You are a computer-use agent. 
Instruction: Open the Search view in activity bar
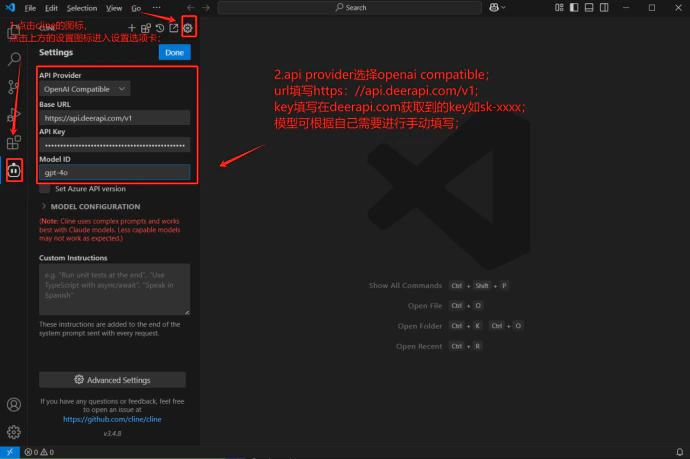coord(14,59)
